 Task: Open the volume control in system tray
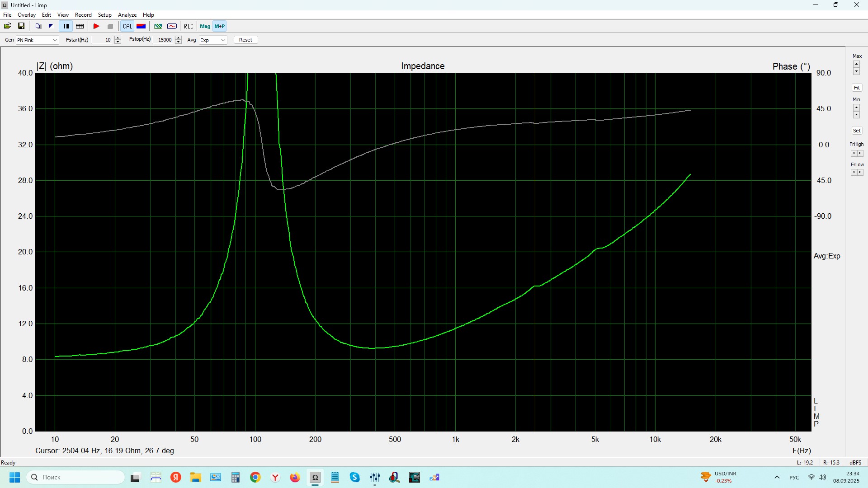(x=822, y=477)
